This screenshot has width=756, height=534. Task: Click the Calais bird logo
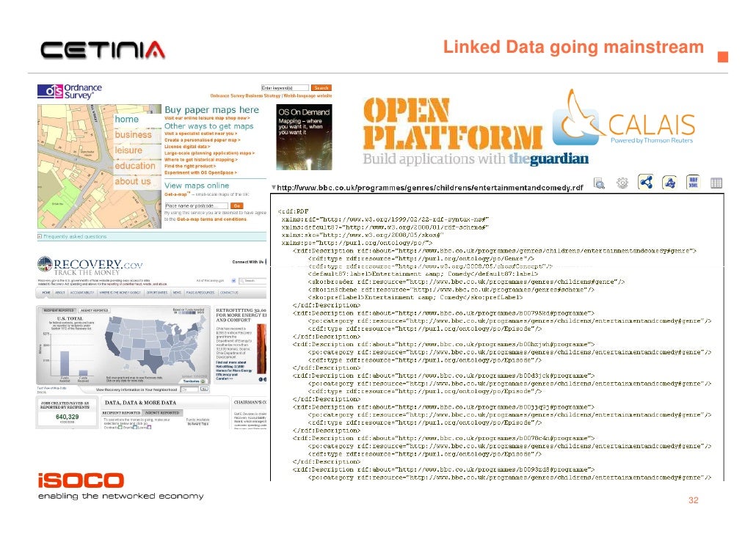click(578, 118)
